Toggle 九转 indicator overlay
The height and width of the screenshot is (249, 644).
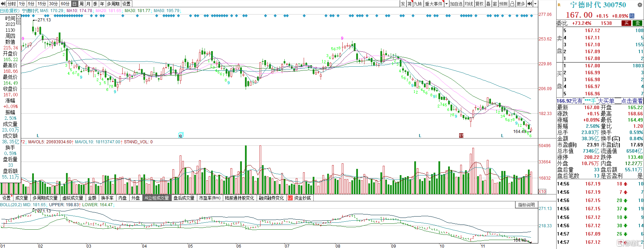tap(418, 4)
